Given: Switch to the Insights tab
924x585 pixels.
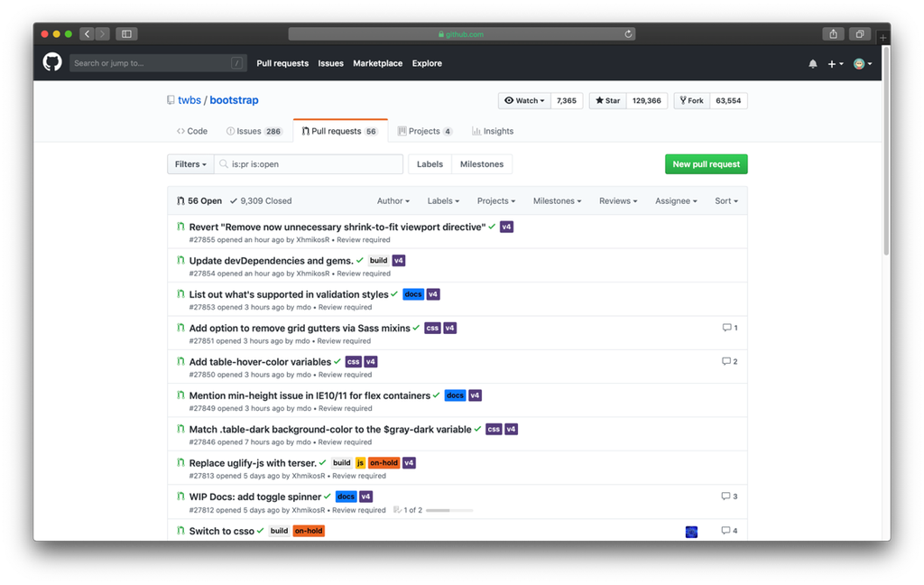Looking at the screenshot, I should click(x=493, y=131).
